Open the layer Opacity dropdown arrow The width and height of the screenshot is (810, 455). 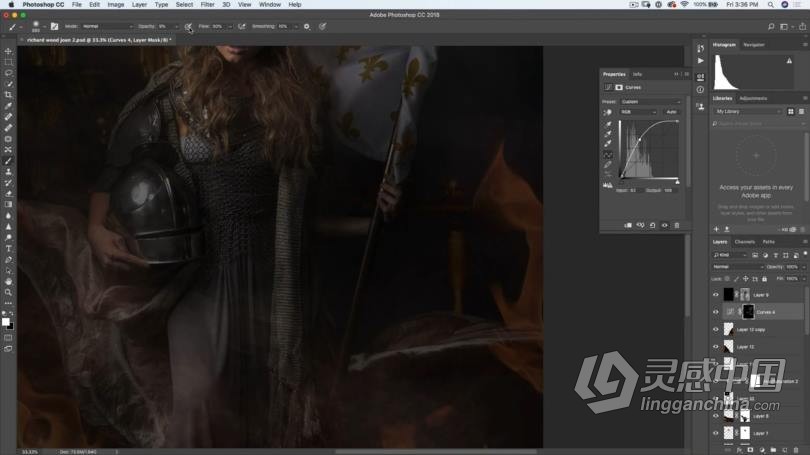coord(804,267)
